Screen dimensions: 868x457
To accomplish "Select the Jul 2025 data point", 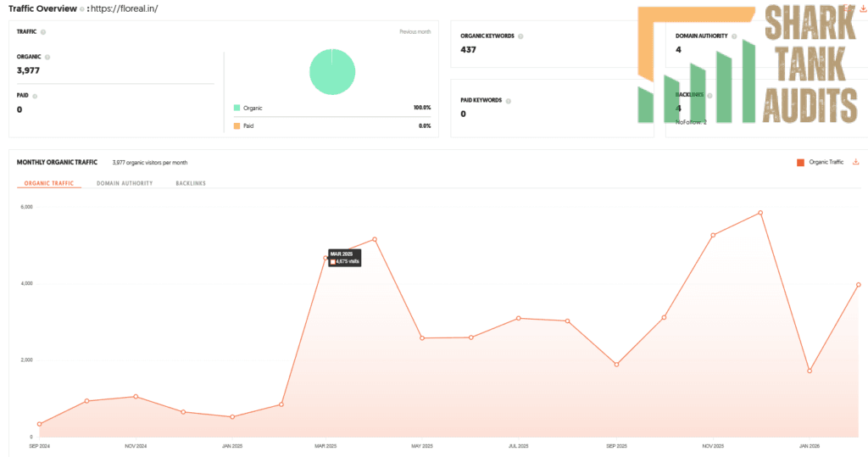I will [519, 319].
